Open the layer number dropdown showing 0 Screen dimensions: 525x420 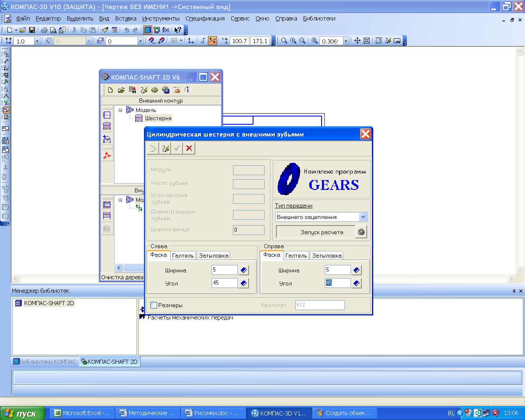coord(140,41)
